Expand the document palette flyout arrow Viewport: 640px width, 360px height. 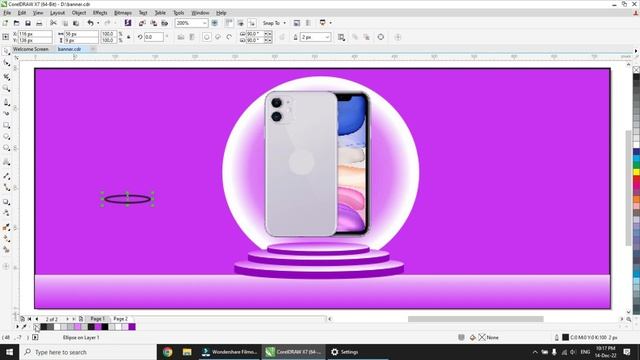tap(17, 327)
